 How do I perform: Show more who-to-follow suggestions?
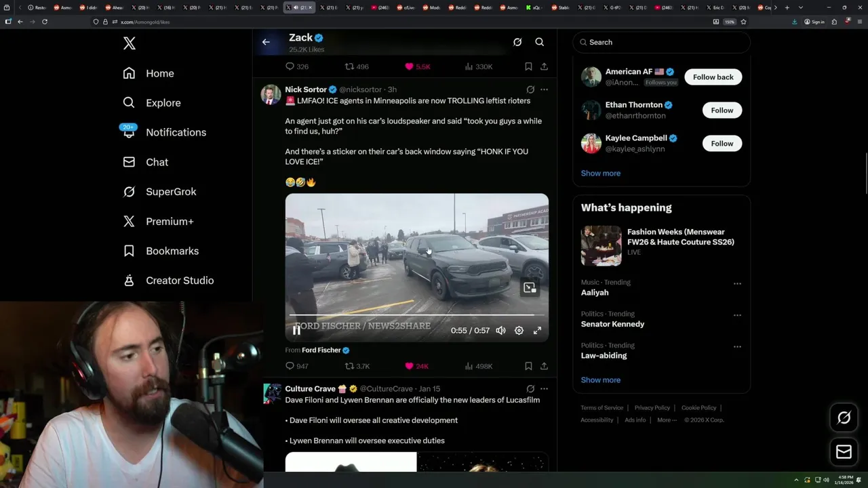[601, 174]
